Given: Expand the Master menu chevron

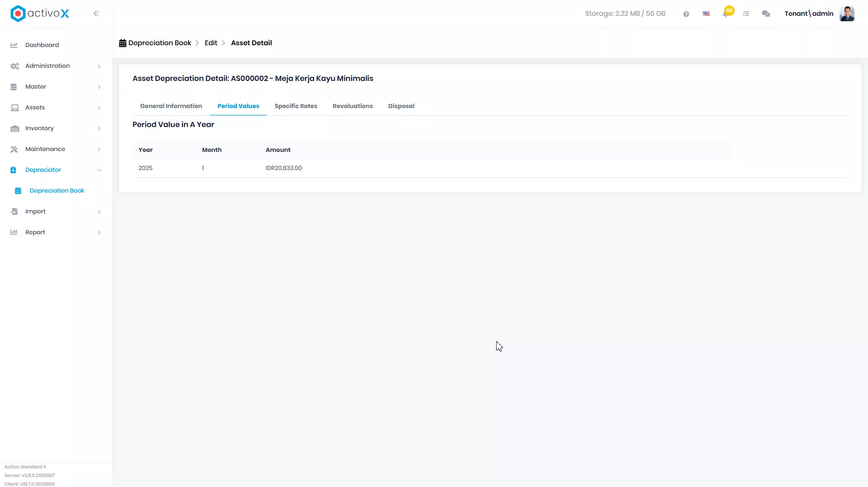Looking at the screenshot, I should 99,87.
